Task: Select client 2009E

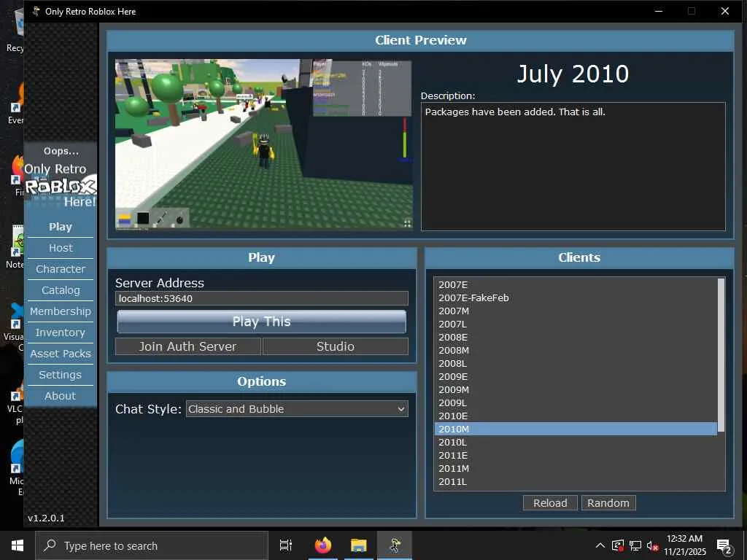Action: click(x=576, y=377)
